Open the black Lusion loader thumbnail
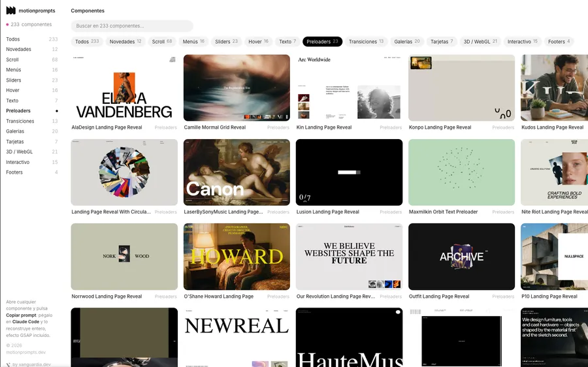The image size is (588, 367). [x=349, y=172]
